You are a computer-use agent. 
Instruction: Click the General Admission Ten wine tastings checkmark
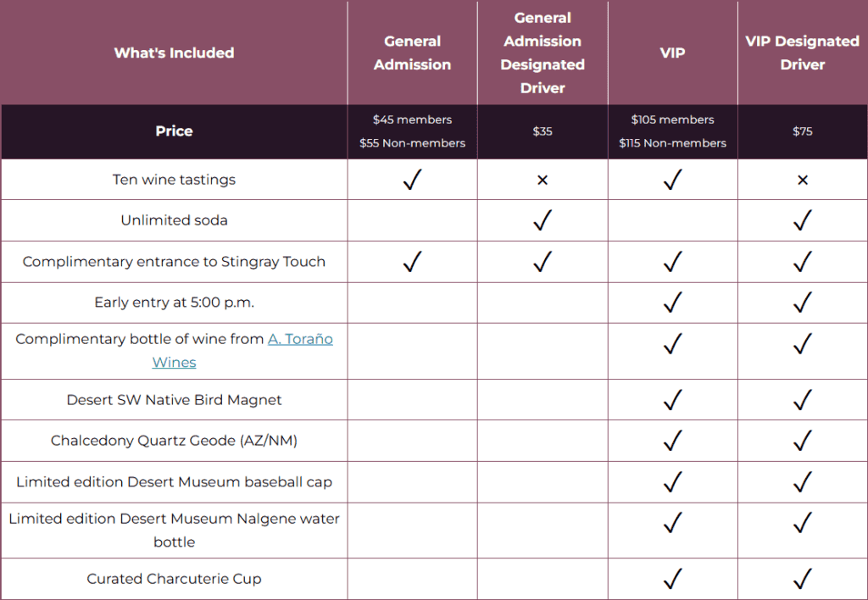point(413,180)
